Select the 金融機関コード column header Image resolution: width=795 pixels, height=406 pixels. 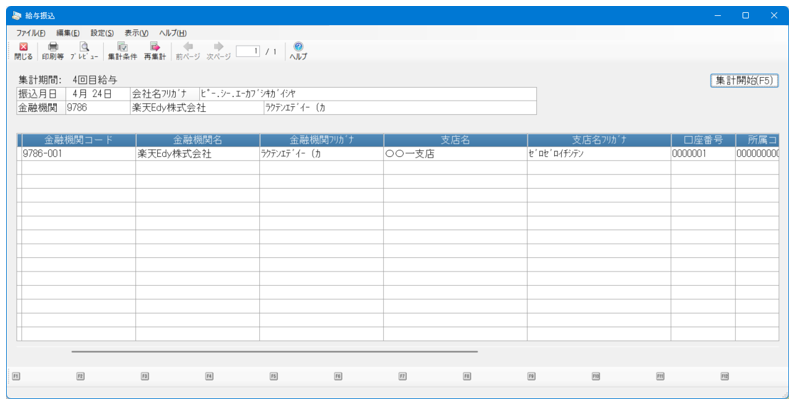coord(79,140)
